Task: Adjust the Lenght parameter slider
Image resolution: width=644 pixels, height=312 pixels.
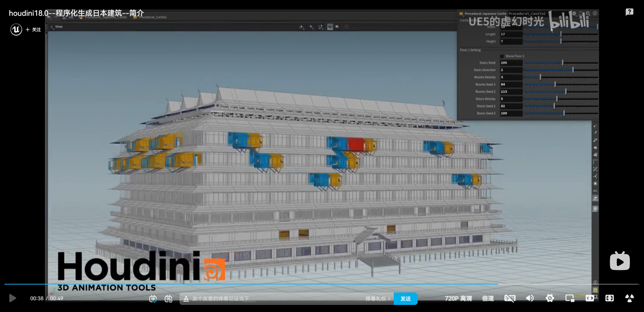Action: pos(561,34)
